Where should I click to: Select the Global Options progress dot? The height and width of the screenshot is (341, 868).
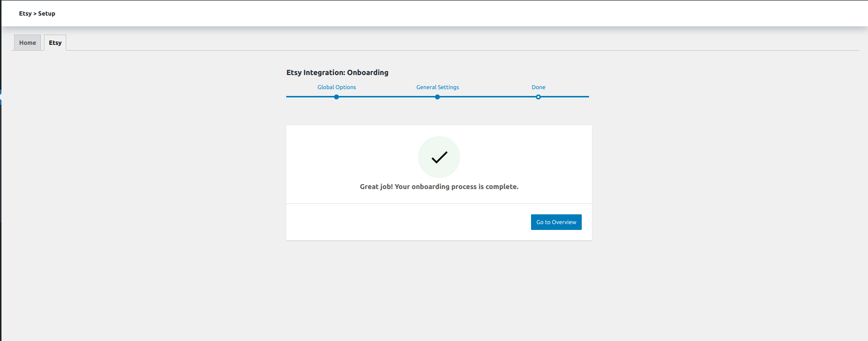click(x=336, y=97)
